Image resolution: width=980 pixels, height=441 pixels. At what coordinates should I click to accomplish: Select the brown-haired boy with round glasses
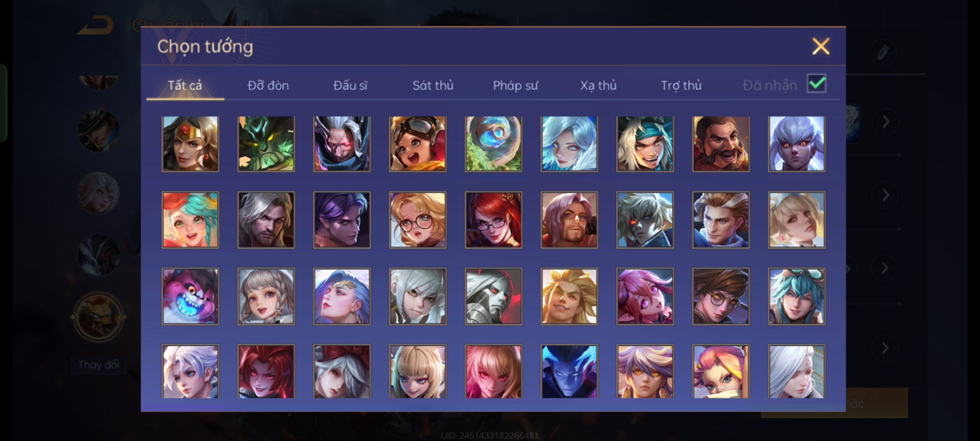[x=721, y=296]
